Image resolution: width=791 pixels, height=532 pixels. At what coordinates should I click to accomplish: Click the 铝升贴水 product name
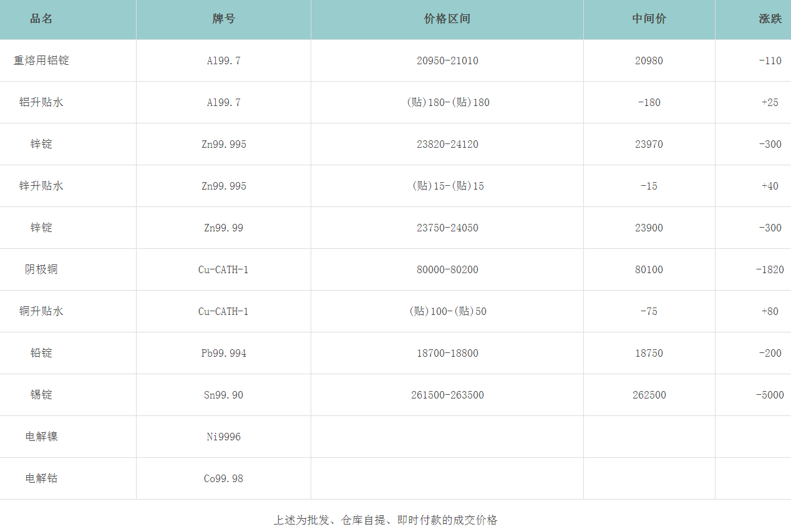41,102
